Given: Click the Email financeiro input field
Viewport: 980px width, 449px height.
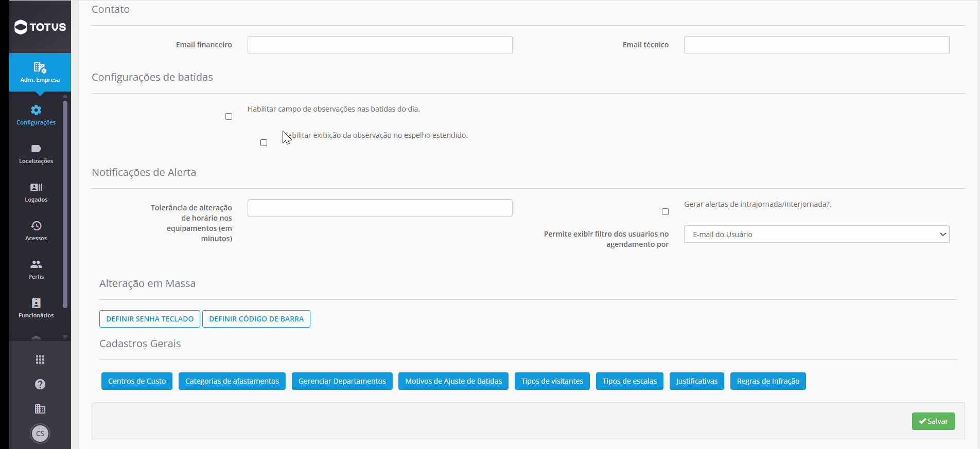Looking at the screenshot, I should [380, 45].
